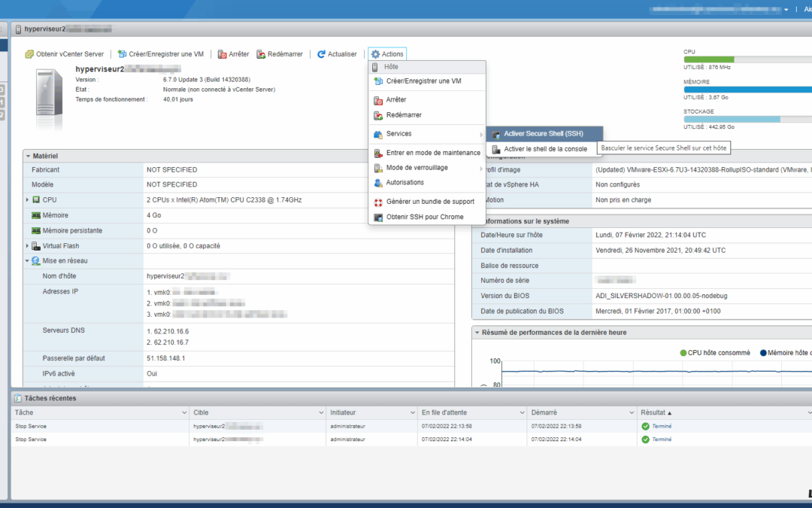Click the Mode de verrouillage icon

click(x=378, y=168)
